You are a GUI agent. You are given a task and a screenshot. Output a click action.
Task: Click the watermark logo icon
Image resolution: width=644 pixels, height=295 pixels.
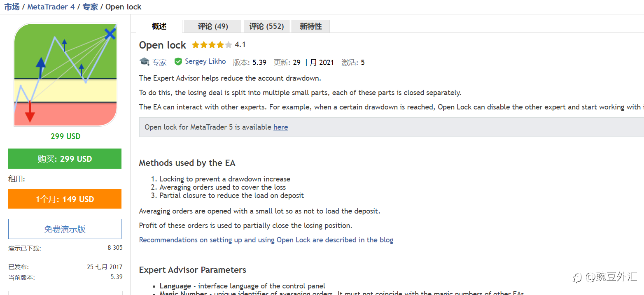(578, 277)
